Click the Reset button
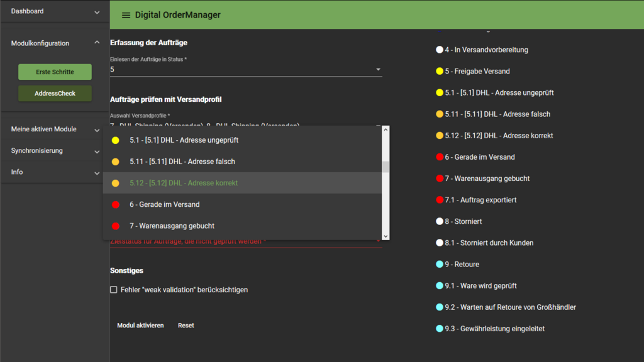This screenshot has height=362, width=644. [186, 326]
